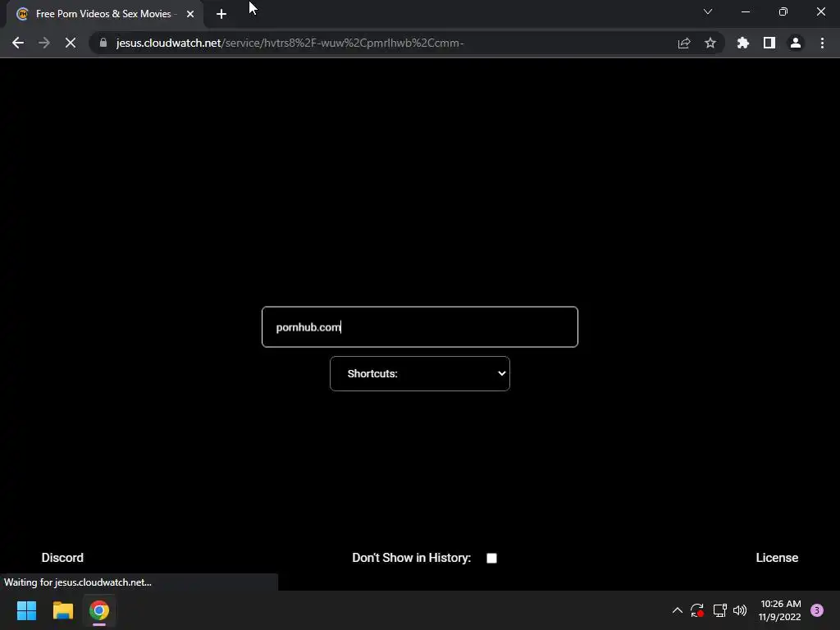Go back with the browser back arrow
The height and width of the screenshot is (630, 840).
pyautogui.click(x=18, y=43)
